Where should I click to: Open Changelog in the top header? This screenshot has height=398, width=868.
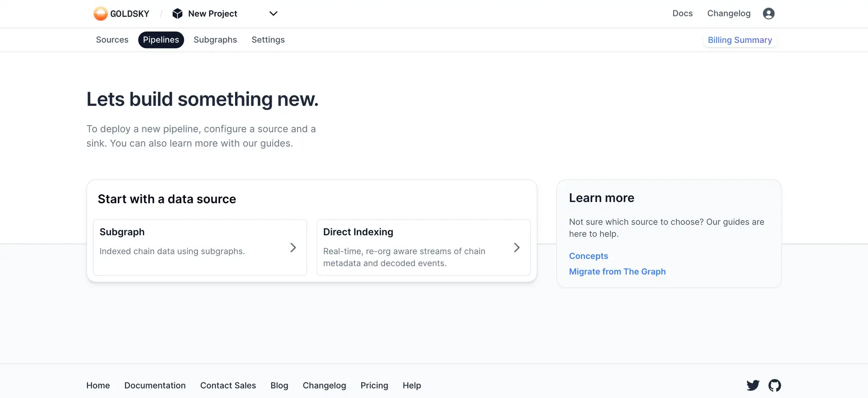[729, 14]
